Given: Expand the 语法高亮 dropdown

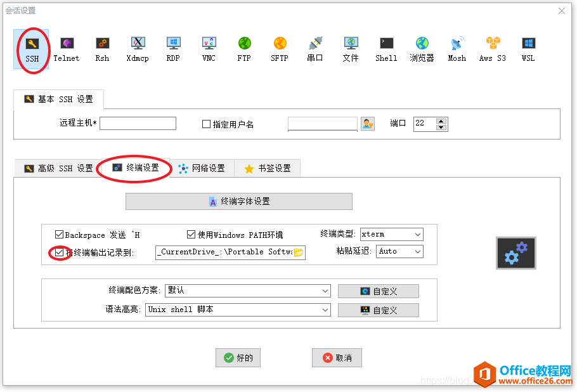Looking at the screenshot, I should (238, 310).
